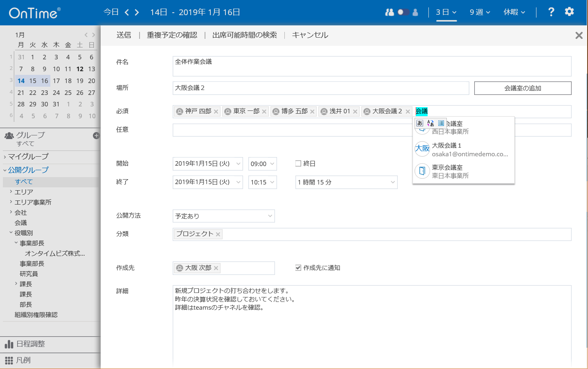
Task: Click the OnTime logo
Action: (33, 12)
